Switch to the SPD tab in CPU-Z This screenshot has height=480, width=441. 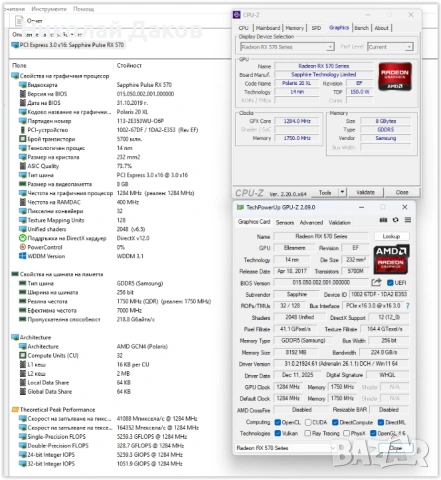pos(316,28)
